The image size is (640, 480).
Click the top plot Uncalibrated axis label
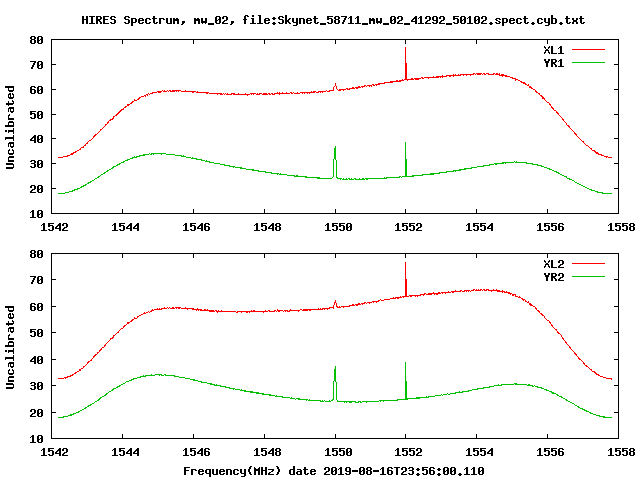10,127
